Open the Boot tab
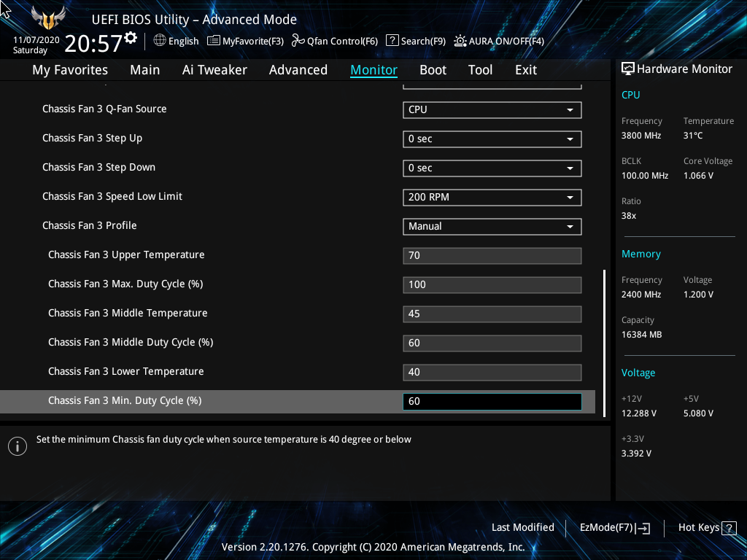 tap(433, 70)
